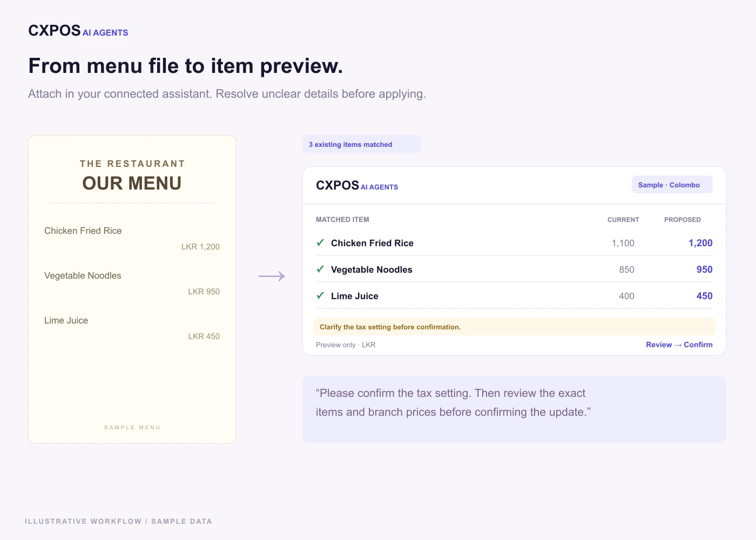The width and height of the screenshot is (756, 540).
Task: Click the CURRENT column header
Action: [623, 220]
